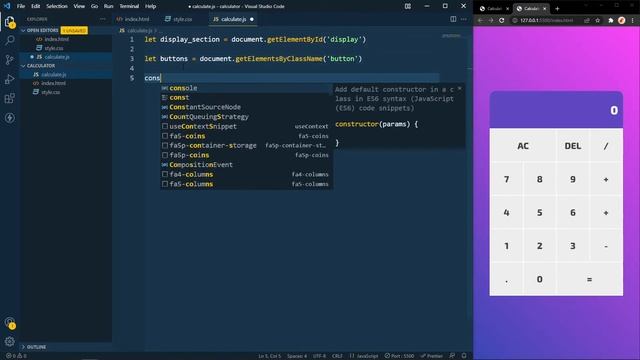Open style.css in CALCULATOR folder tree
The width and height of the screenshot is (640, 360).
coord(51,92)
